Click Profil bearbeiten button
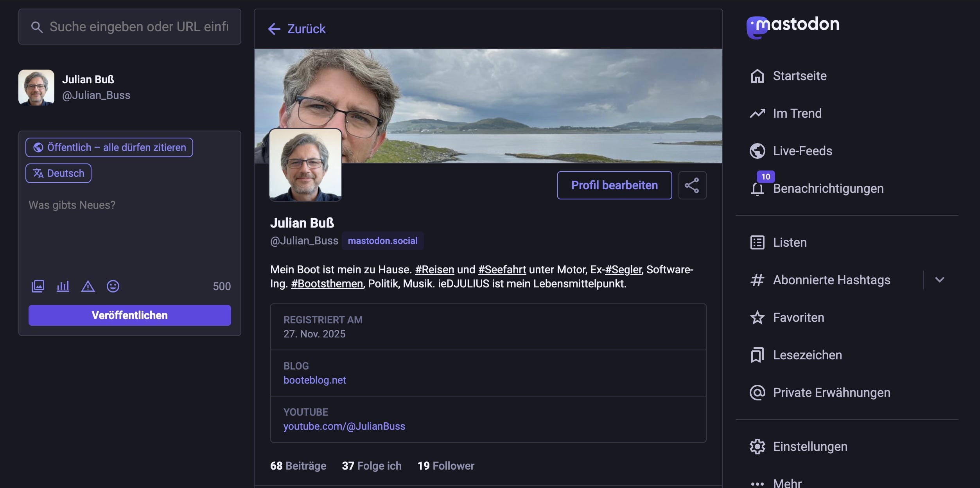The image size is (980, 488). click(x=614, y=185)
